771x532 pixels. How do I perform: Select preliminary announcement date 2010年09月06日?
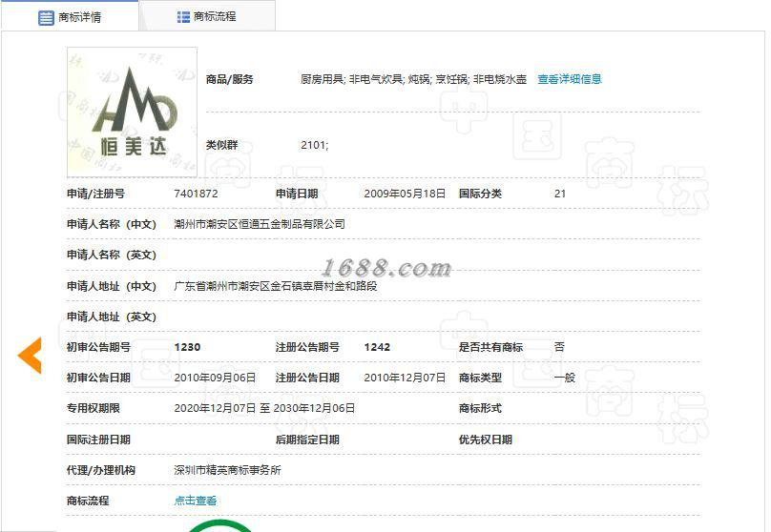(215, 378)
